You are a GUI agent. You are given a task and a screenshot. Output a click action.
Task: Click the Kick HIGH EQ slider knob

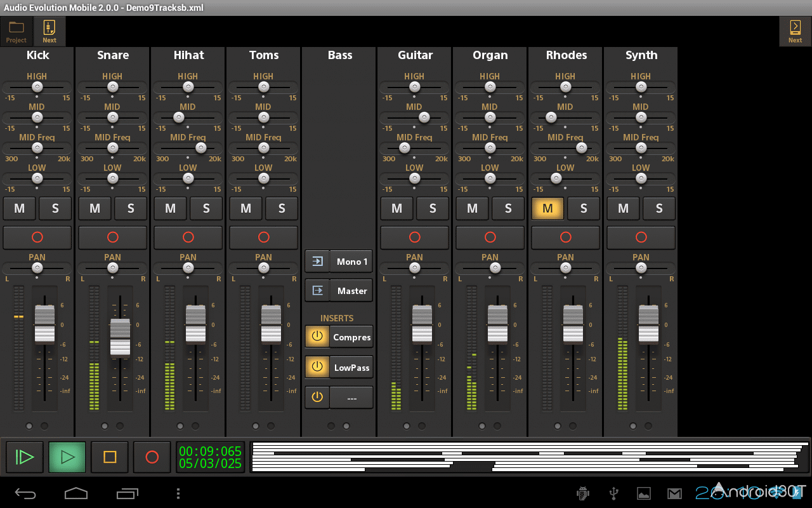[x=37, y=86]
